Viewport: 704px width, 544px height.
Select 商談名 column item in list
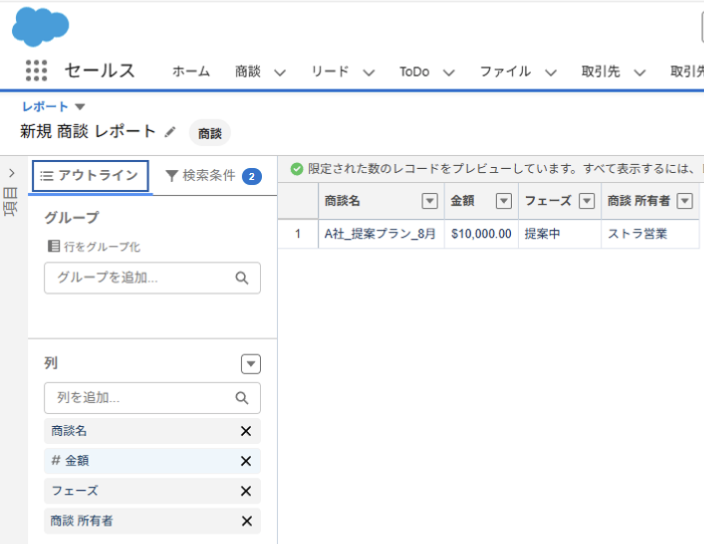pos(152,431)
